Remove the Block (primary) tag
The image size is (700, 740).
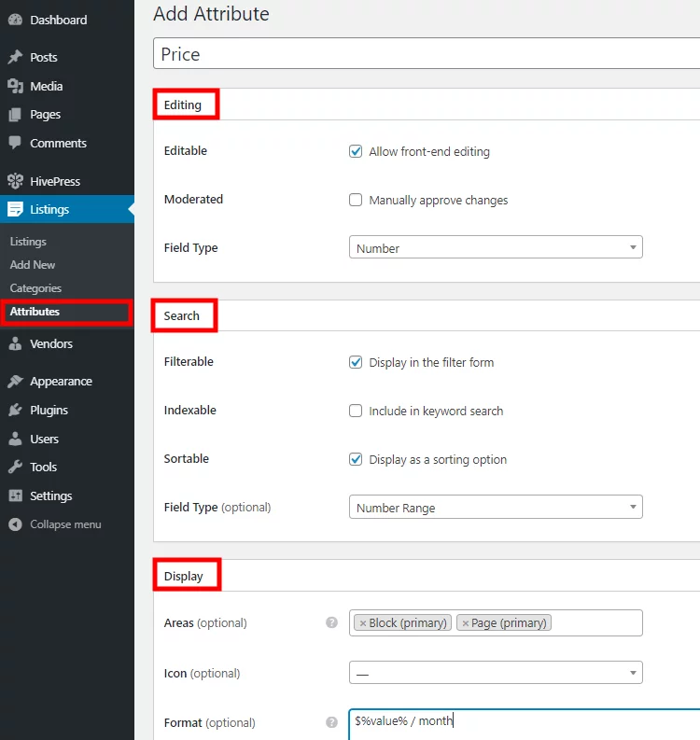[362, 623]
